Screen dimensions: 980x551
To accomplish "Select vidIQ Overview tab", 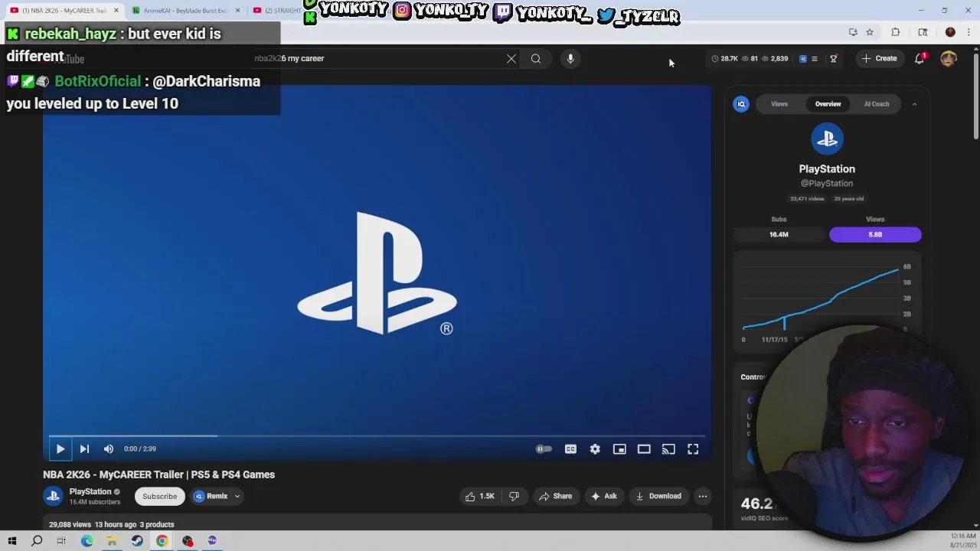I will point(828,104).
